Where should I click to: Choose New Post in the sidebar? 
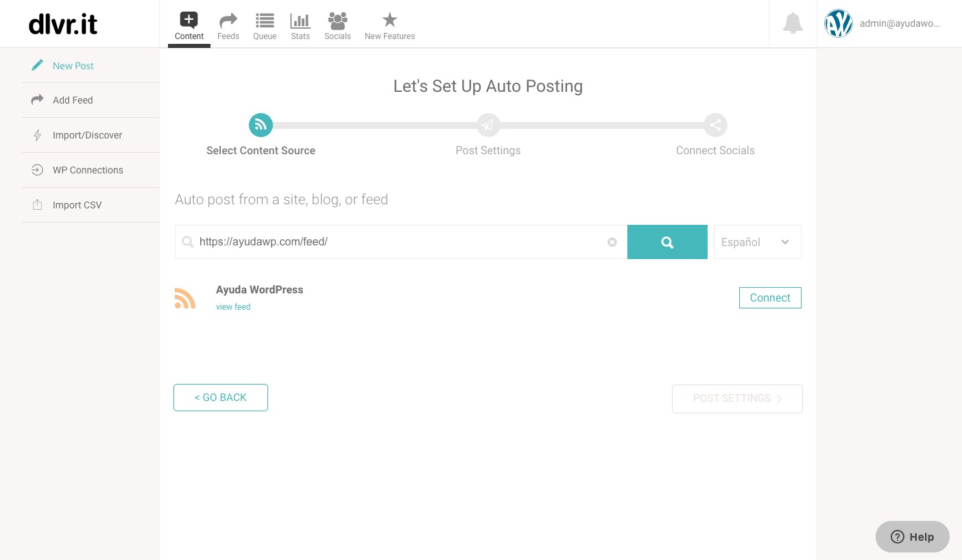(x=73, y=66)
